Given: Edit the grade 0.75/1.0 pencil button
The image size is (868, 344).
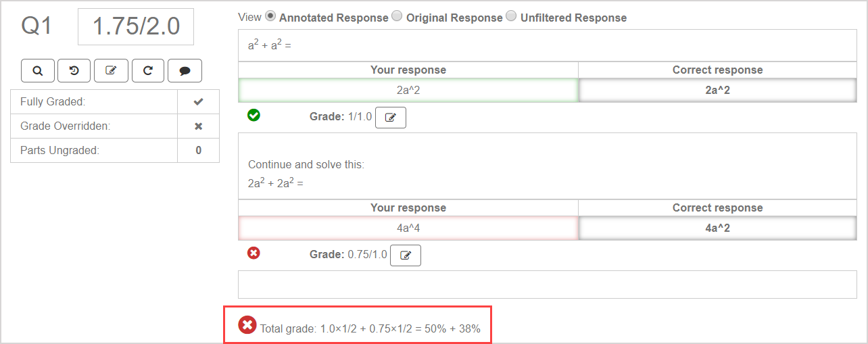Looking at the screenshot, I should tap(406, 255).
